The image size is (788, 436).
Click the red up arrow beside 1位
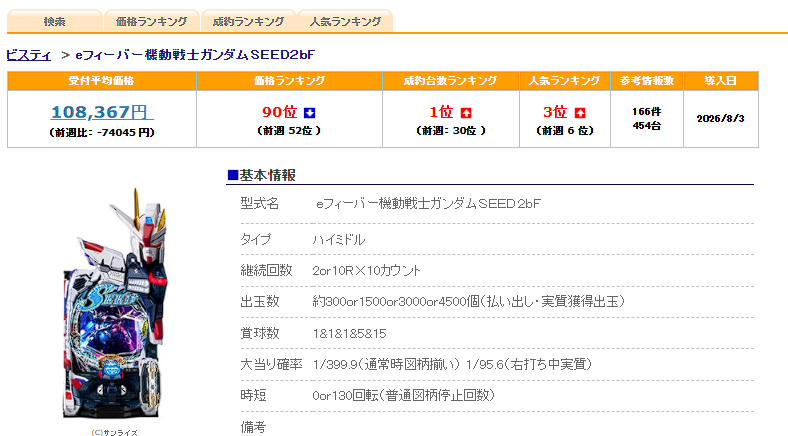466,113
